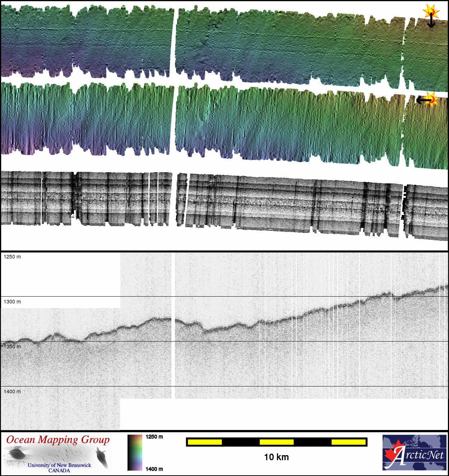This screenshot has width=449, height=476.
Task: Click the rainbow depth color legend bar
Action: pyautogui.click(x=135, y=453)
